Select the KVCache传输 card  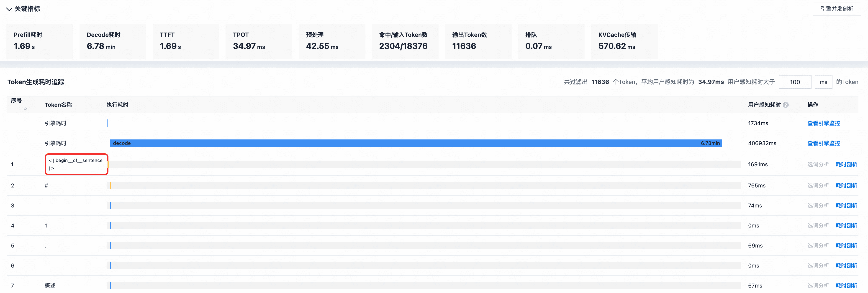click(624, 41)
